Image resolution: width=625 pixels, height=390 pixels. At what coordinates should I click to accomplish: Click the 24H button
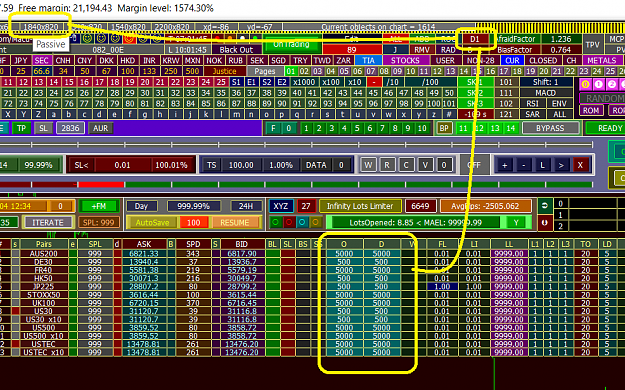pyautogui.click(x=246, y=206)
